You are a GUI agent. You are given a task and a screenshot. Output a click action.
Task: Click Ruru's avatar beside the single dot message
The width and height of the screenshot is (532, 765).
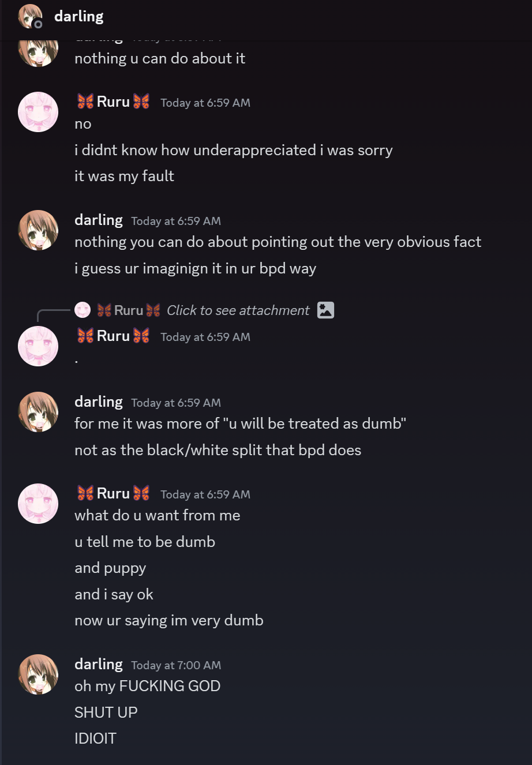click(38, 346)
